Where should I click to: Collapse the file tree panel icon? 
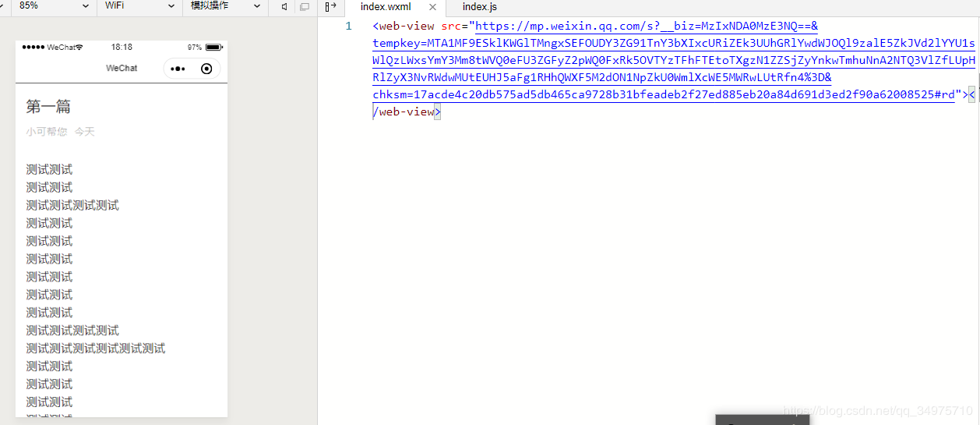[x=330, y=6]
